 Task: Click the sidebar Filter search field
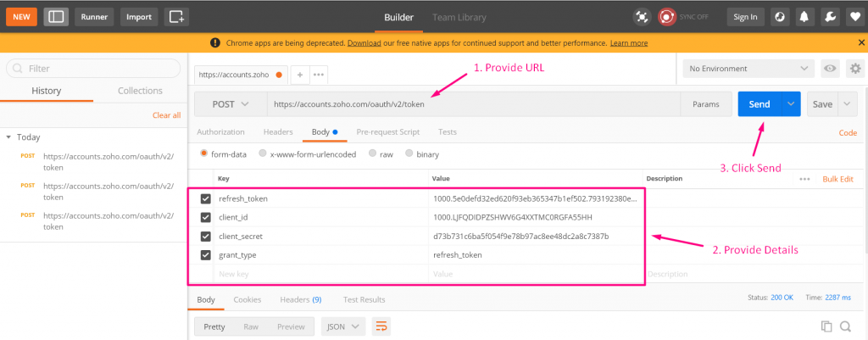(x=93, y=68)
